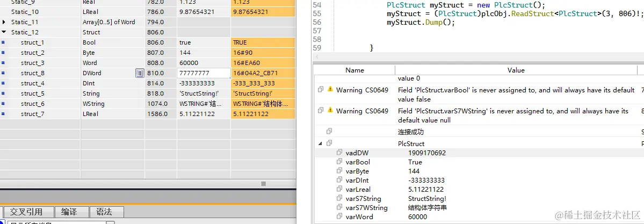Click the copy icon on the varBool warning row
Image resolution: width=644 pixels, height=224 pixels.
coord(321,90)
